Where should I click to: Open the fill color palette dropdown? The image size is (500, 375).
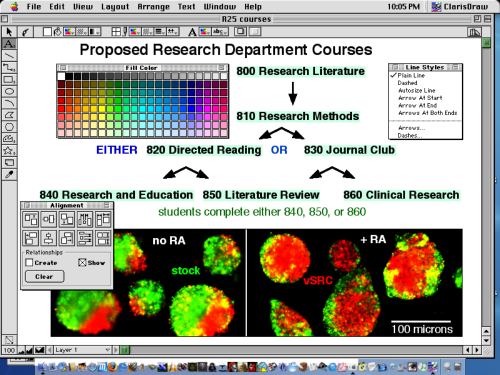[x=70, y=32]
